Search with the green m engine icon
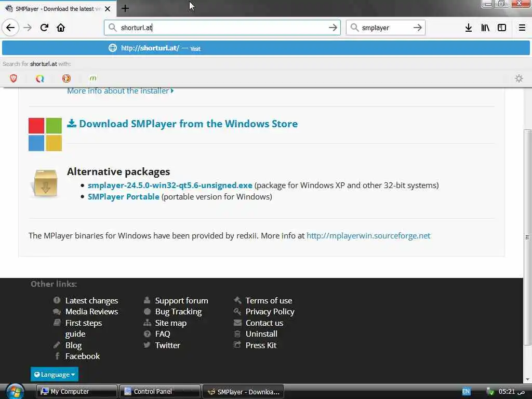This screenshot has height=399, width=532. pos(93,78)
